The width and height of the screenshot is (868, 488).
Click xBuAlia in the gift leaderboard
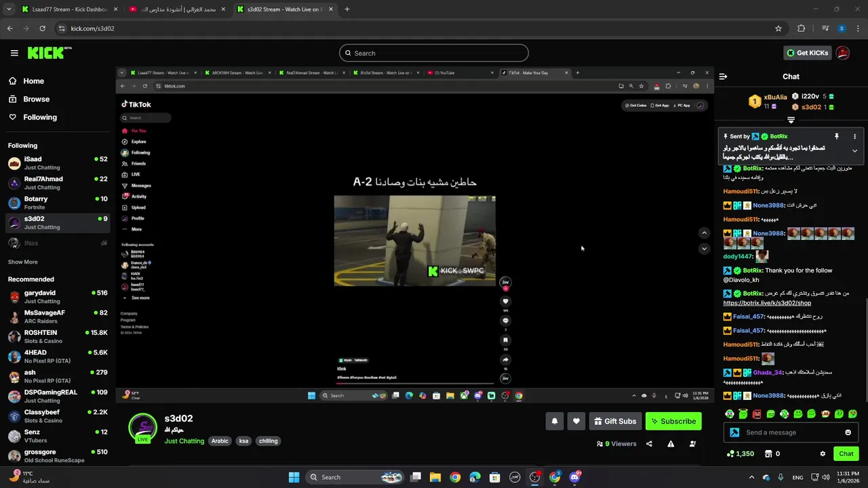[775, 98]
